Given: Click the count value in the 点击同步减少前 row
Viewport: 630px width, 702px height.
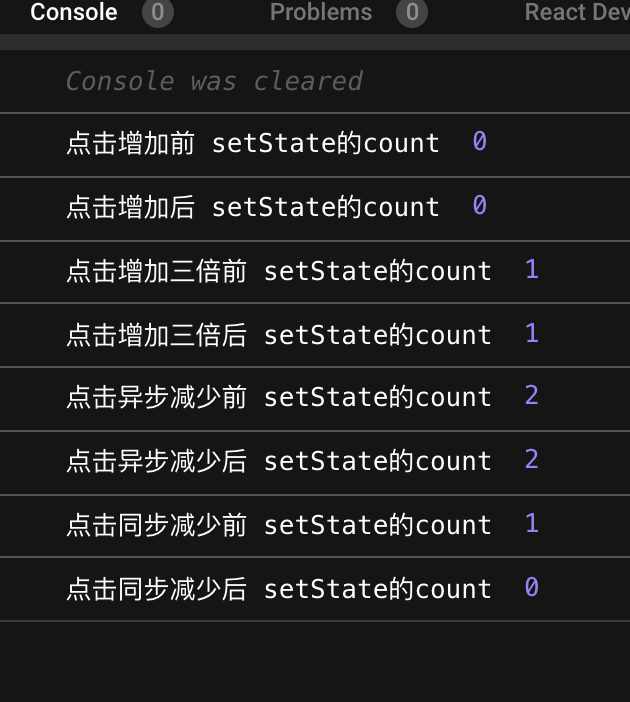Looking at the screenshot, I should [x=532, y=524].
